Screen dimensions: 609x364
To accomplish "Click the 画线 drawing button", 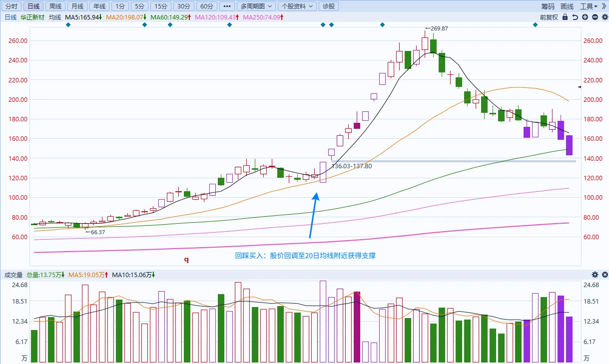I will [x=568, y=6].
